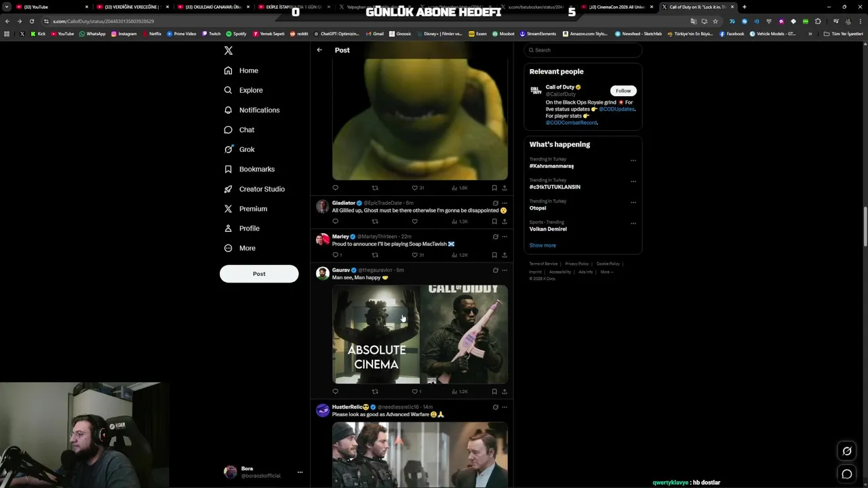
Task: Like Marley's Soap MacTavish reply
Action: click(416, 255)
